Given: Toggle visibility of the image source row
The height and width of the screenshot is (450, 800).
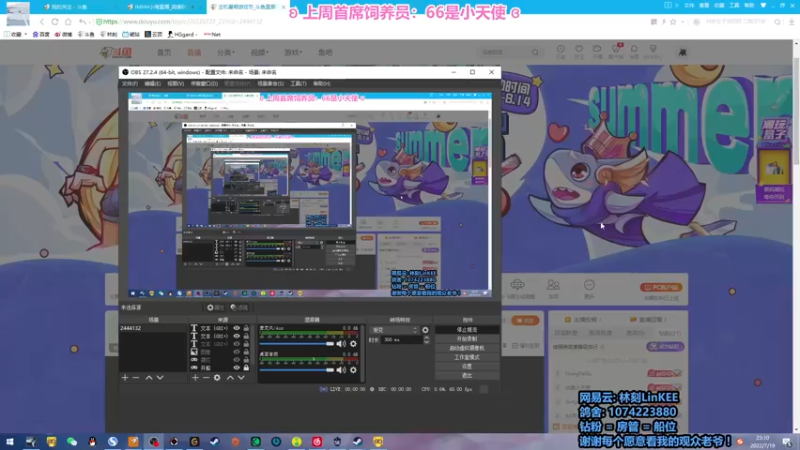Looking at the screenshot, I should tap(236, 352).
